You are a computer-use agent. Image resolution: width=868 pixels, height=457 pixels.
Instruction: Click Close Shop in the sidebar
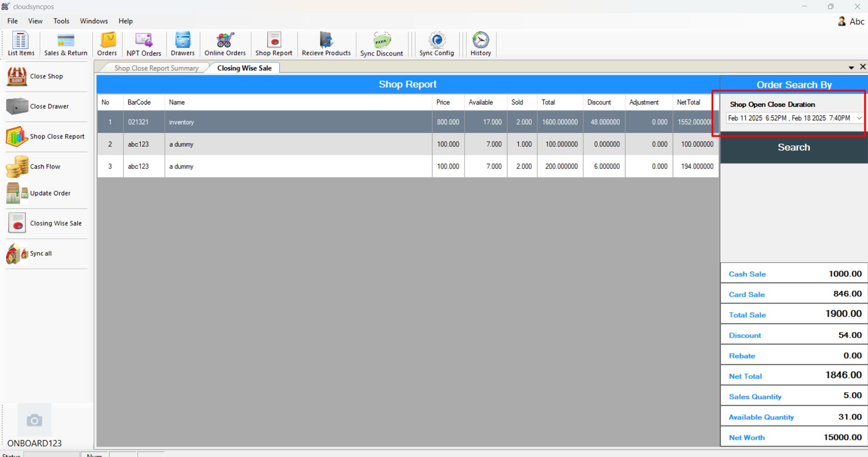click(46, 76)
